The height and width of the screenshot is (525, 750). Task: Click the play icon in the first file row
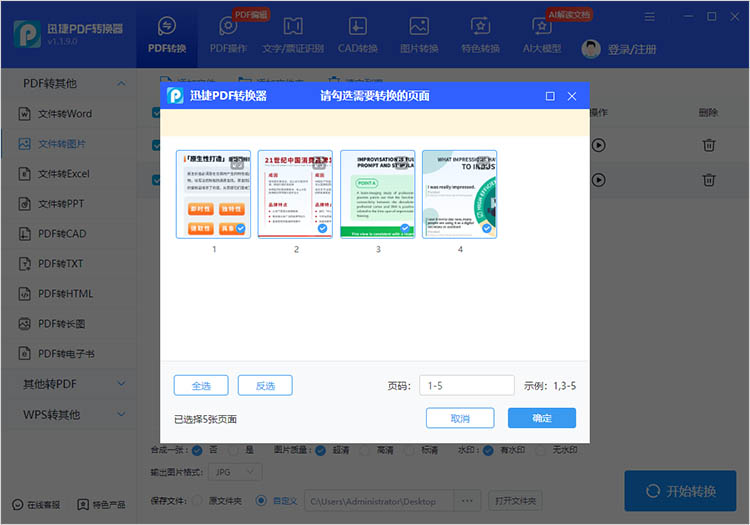click(x=598, y=145)
